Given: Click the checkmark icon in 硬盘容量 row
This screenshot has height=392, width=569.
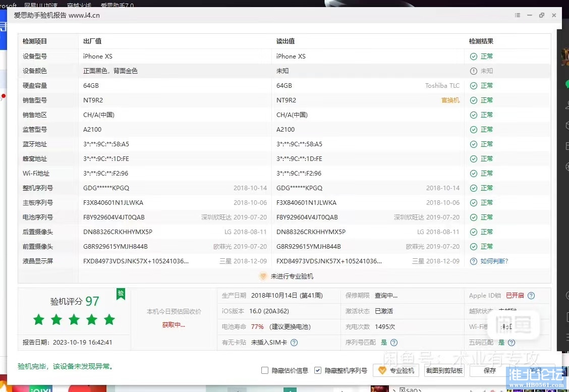Looking at the screenshot, I should point(474,86).
